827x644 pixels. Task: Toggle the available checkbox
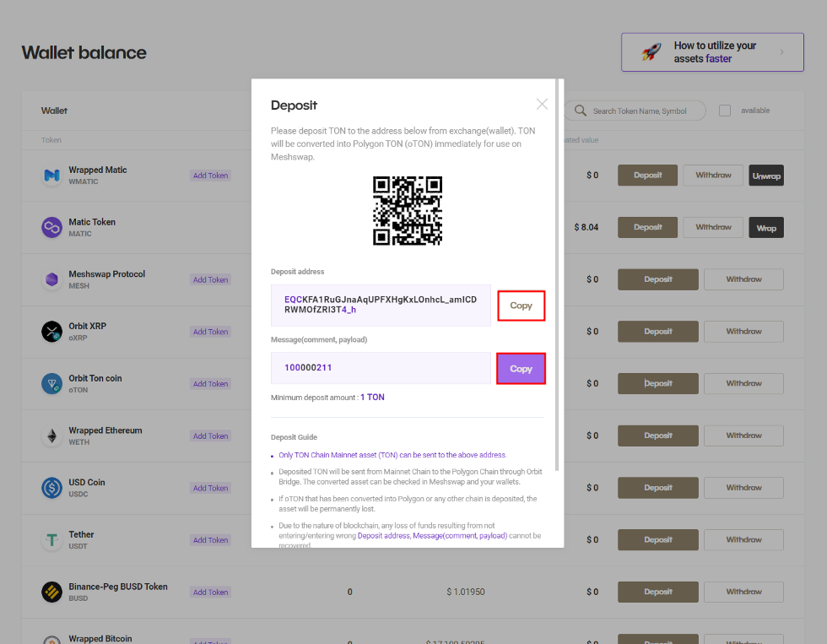[x=725, y=111]
